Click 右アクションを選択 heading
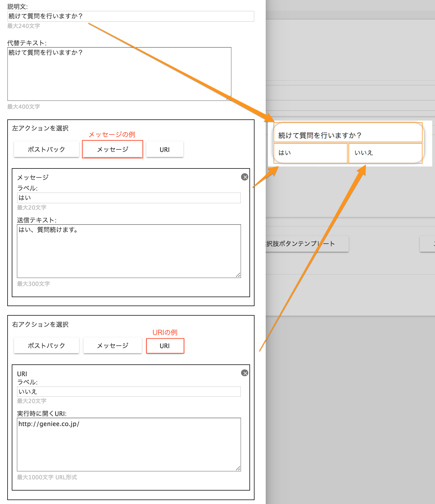Viewport: 435px width, 504px height. [x=40, y=324]
